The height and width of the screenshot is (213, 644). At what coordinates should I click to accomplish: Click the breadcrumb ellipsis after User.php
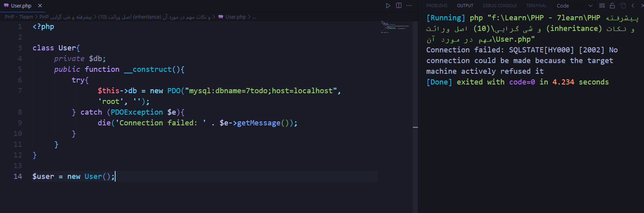point(254,17)
